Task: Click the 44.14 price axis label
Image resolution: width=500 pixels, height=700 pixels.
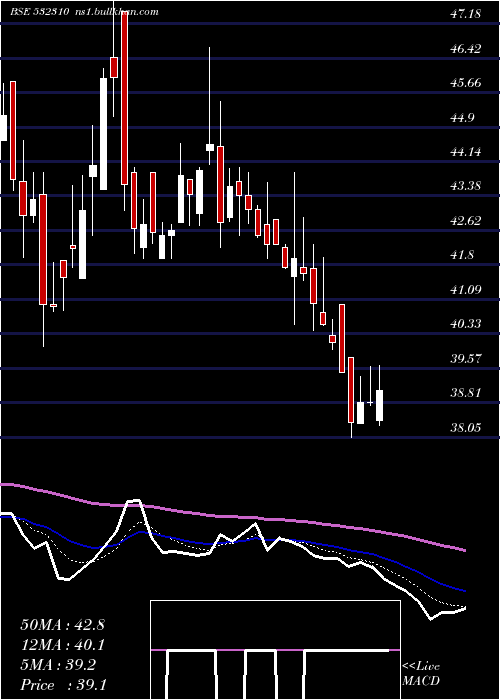Action: (x=465, y=152)
